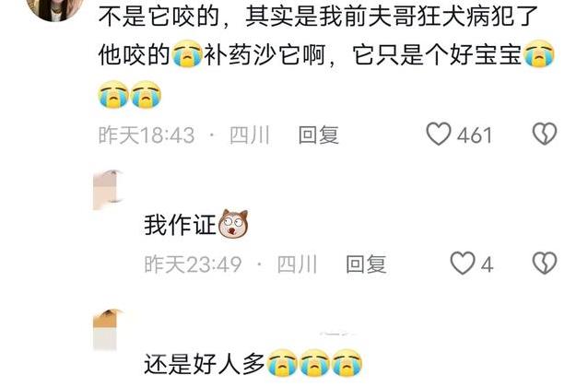Viewport: 588px width, 387px height.
Task: Tap broken-heart dislike on the 18:43 comment
Action: (545, 135)
